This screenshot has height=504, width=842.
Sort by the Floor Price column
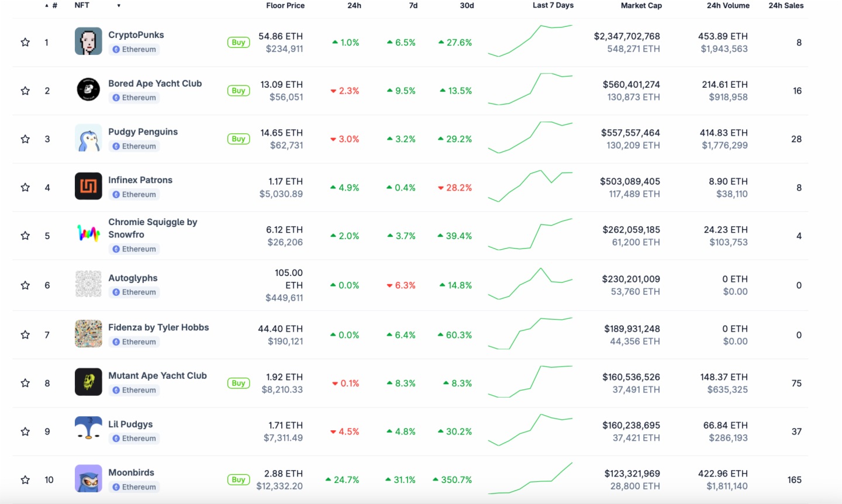click(285, 5)
